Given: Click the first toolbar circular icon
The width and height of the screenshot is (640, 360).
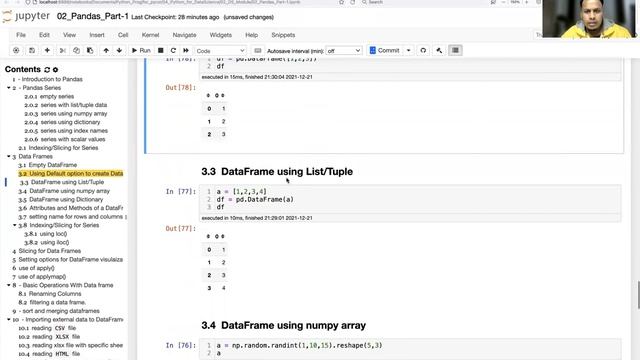Looking at the screenshot, I should pyautogui.click(x=16, y=51).
